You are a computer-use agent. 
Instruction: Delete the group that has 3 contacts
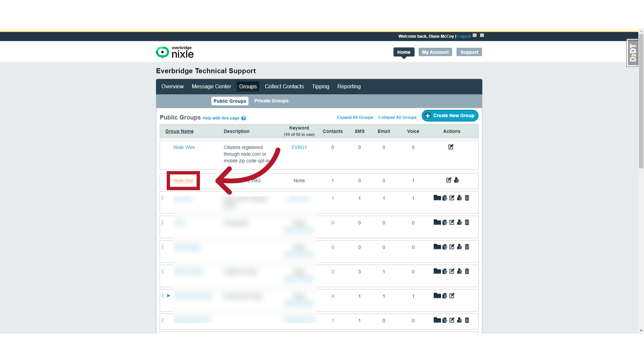pos(467,271)
